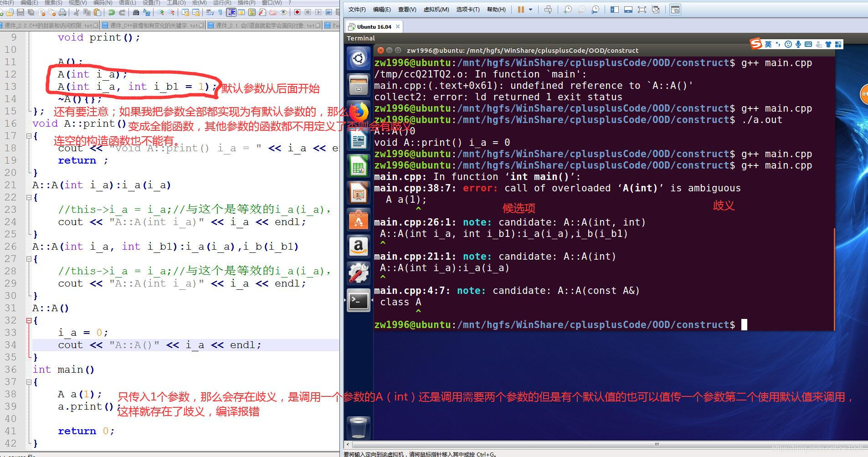Open the 插件(P) menu in Notepad++
This screenshot has width=868, height=457.
(247, 3)
